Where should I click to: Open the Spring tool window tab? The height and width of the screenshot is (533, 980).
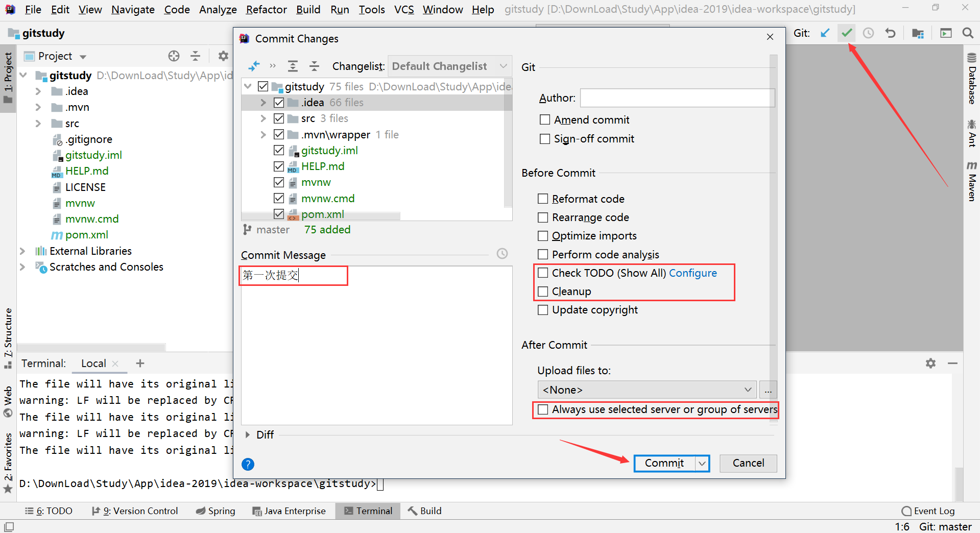coord(216,511)
